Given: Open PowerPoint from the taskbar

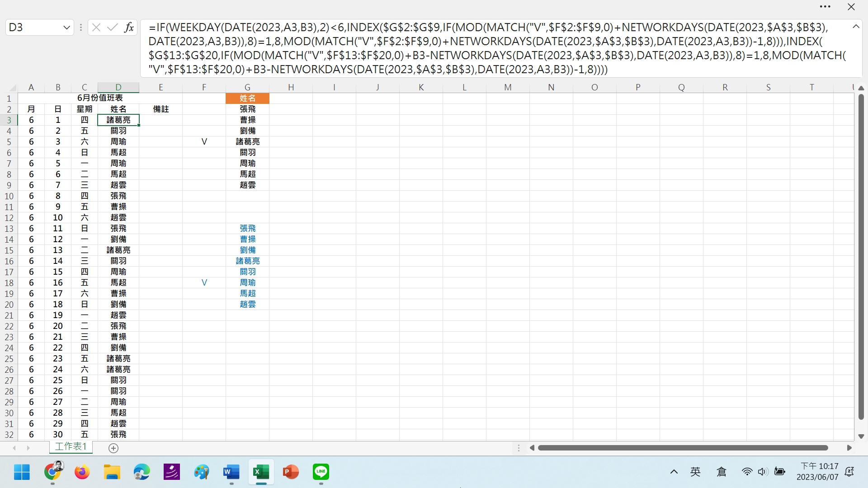Looking at the screenshot, I should 291,472.
